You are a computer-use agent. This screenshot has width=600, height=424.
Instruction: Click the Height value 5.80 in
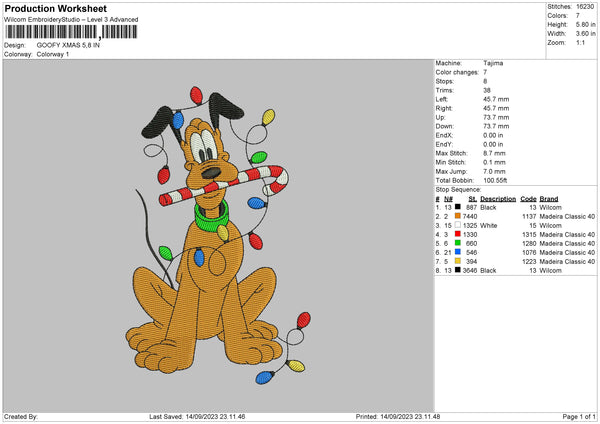pyautogui.click(x=585, y=24)
